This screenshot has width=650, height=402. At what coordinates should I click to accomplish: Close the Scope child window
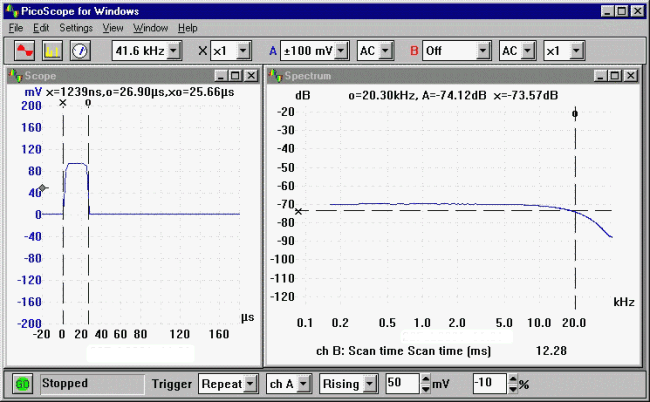click(x=250, y=75)
